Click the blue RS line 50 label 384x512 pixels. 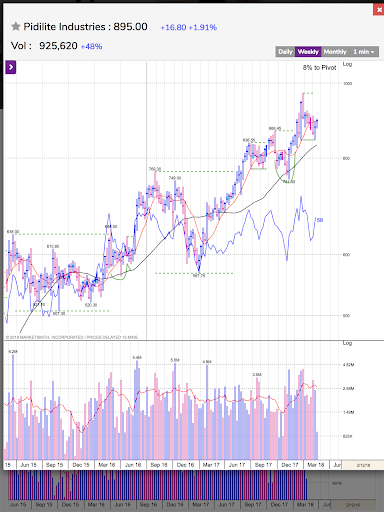tap(320, 220)
